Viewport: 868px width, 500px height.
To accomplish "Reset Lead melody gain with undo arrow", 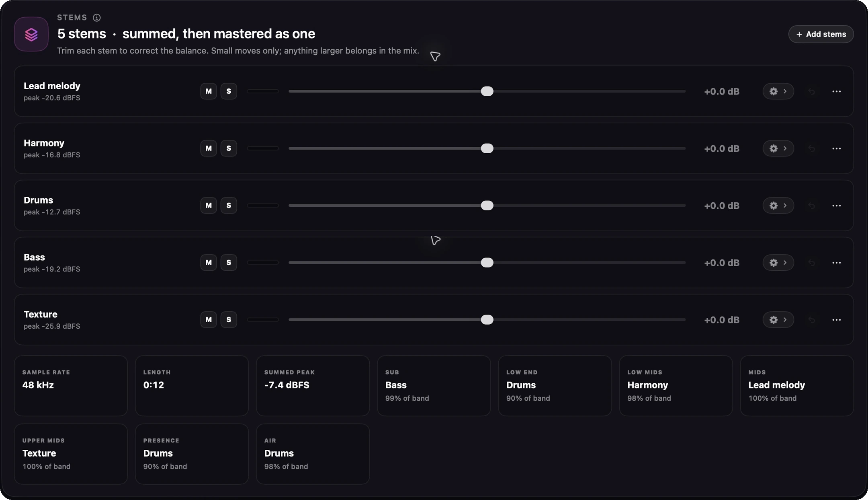I will click(812, 91).
